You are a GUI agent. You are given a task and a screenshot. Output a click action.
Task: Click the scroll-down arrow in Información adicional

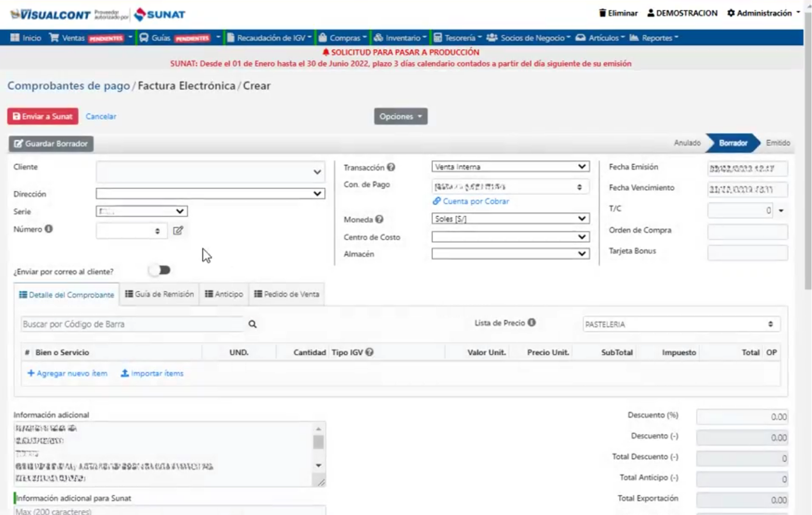pos(318,465)
